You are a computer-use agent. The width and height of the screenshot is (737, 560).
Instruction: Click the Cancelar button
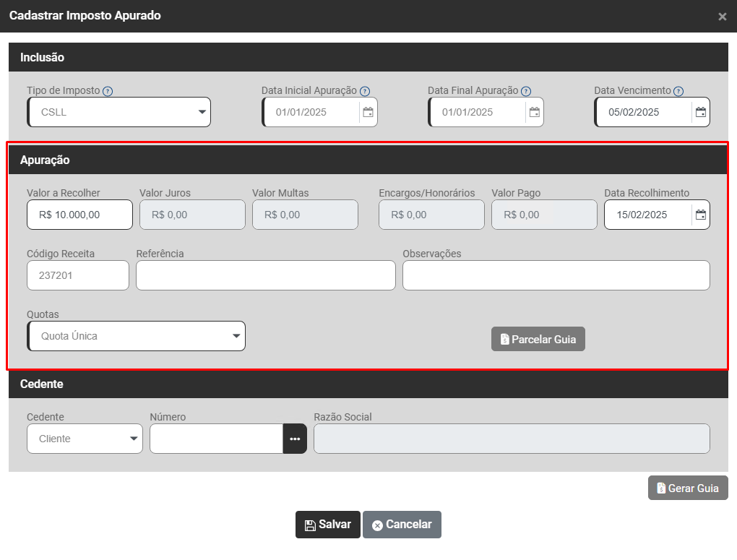pos(402,525)
